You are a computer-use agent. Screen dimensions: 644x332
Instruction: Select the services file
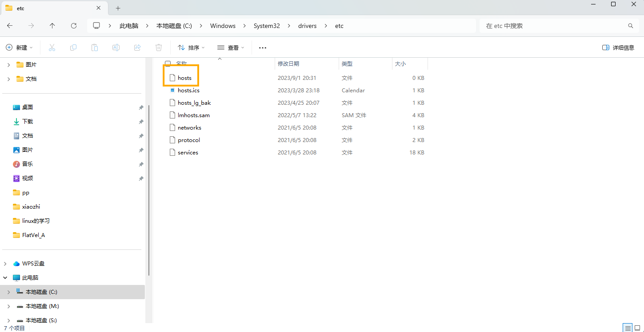188,152
